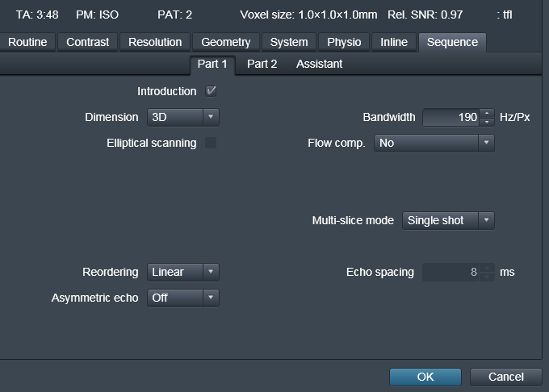Expand the Asymmetric echo dropdown
The height and width of the screenshot is (392, 549).
click(x=183, y=298)
